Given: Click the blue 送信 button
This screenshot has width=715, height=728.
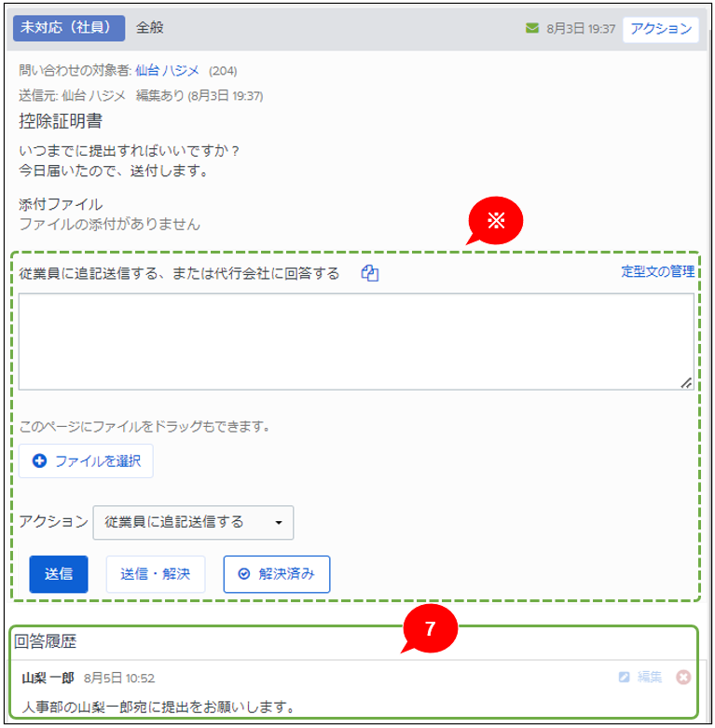Looking at the screenshot, I should click(x=59, y=574).
